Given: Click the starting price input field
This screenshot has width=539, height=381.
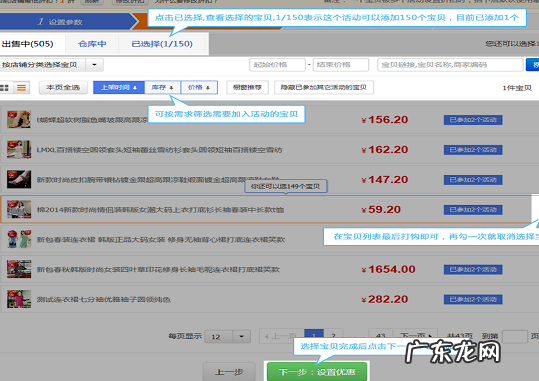Looking at the screenshot, I should (x=277, y=65).
